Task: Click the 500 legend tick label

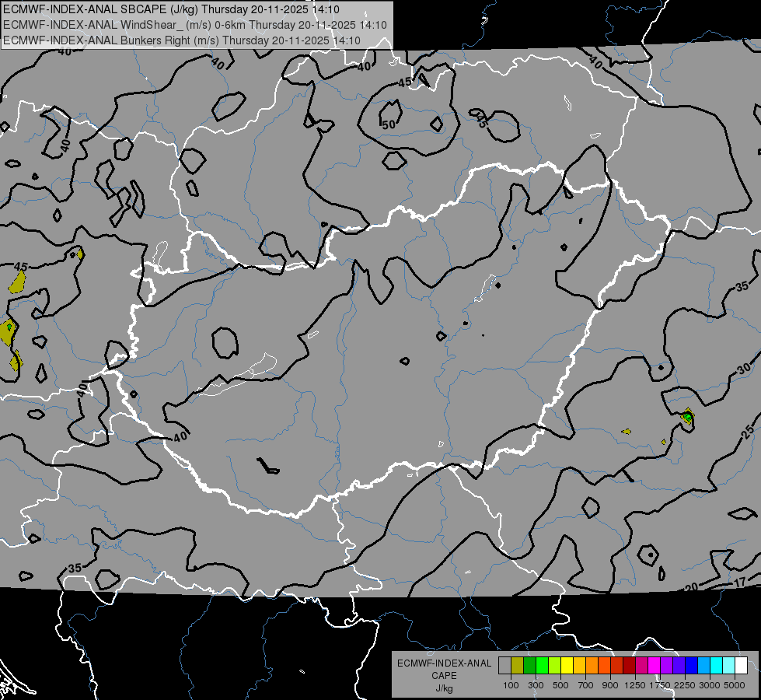Action: pyautogui.click(x=560, y=685)
